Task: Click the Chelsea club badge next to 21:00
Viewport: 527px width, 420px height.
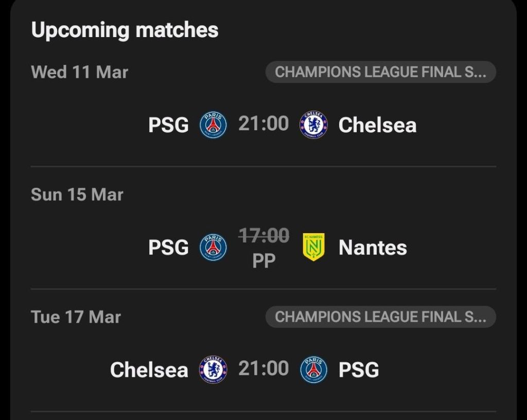Action: point(314,125)
